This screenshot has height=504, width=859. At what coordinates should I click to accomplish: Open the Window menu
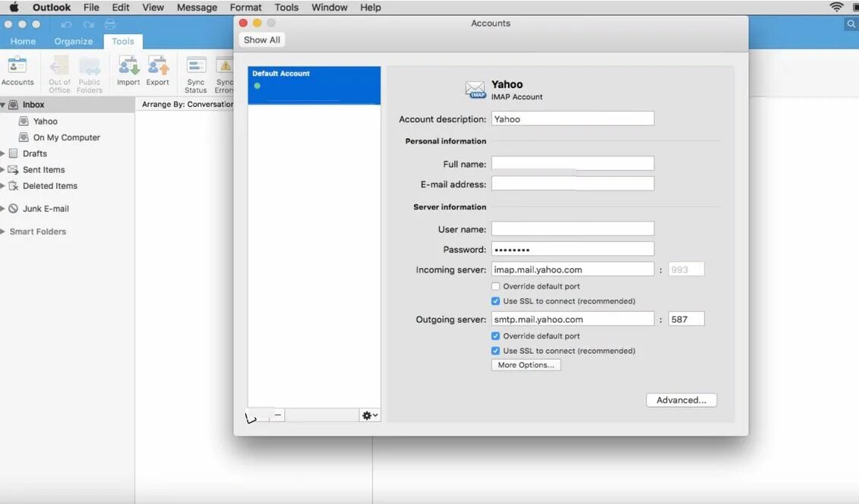tap(330, 7)
